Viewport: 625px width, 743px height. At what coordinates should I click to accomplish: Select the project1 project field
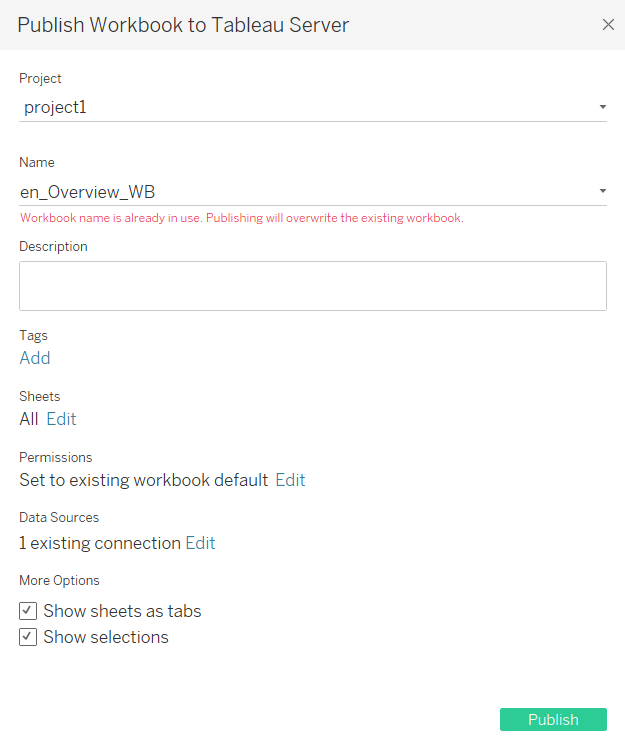click(x=313, y=108)
